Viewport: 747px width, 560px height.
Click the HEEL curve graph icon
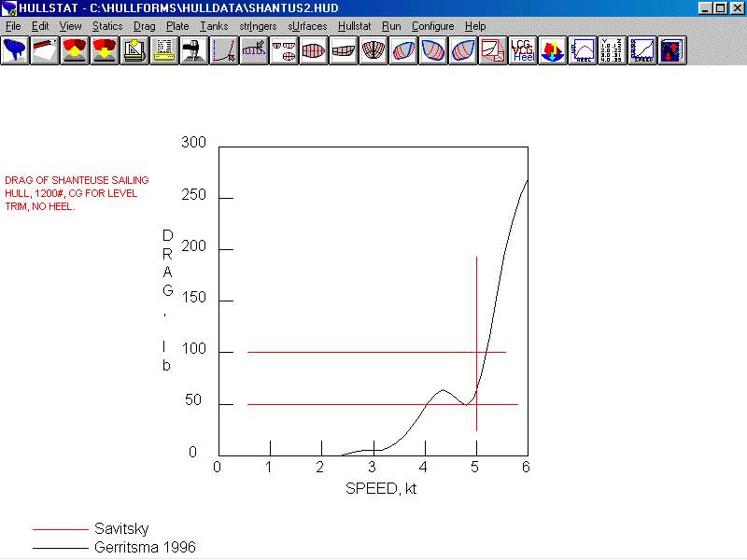[x=583, y=50]
